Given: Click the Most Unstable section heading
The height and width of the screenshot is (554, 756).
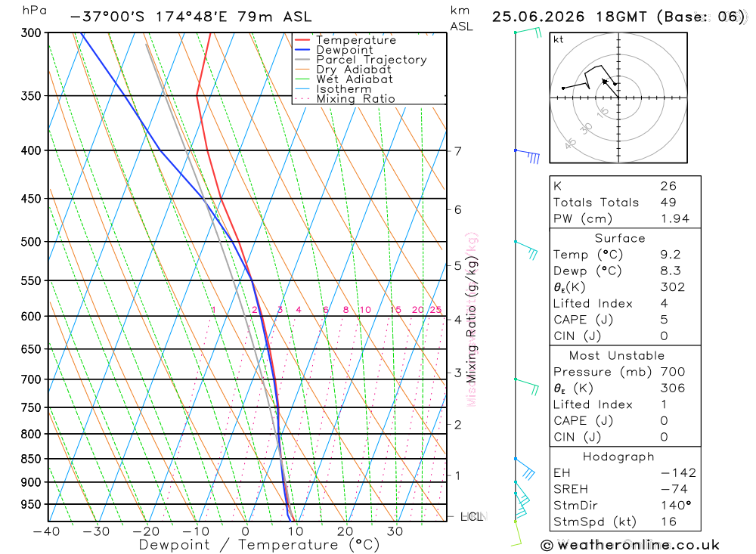Looking at the screenshot, I should coord(617,356).
